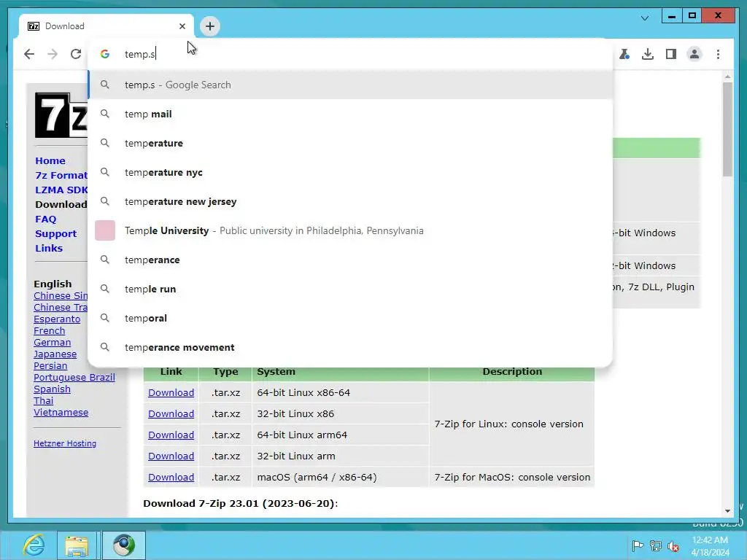Open the taskbar clock 12:42 AM

point(710,546)
